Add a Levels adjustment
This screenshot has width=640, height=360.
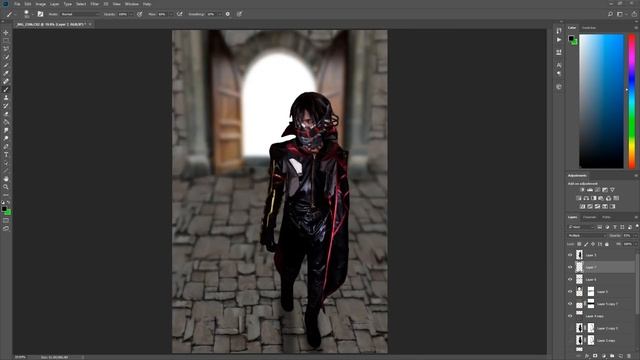point(590,190)
